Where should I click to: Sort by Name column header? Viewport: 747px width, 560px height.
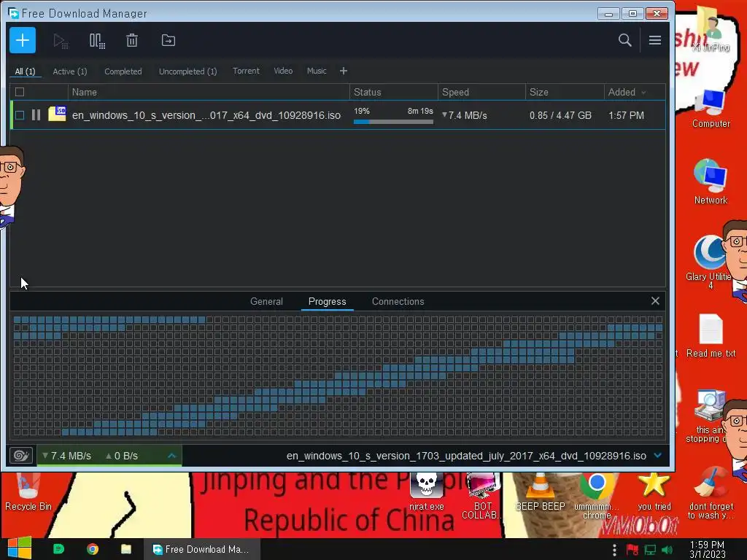click(x=85, y=92)
